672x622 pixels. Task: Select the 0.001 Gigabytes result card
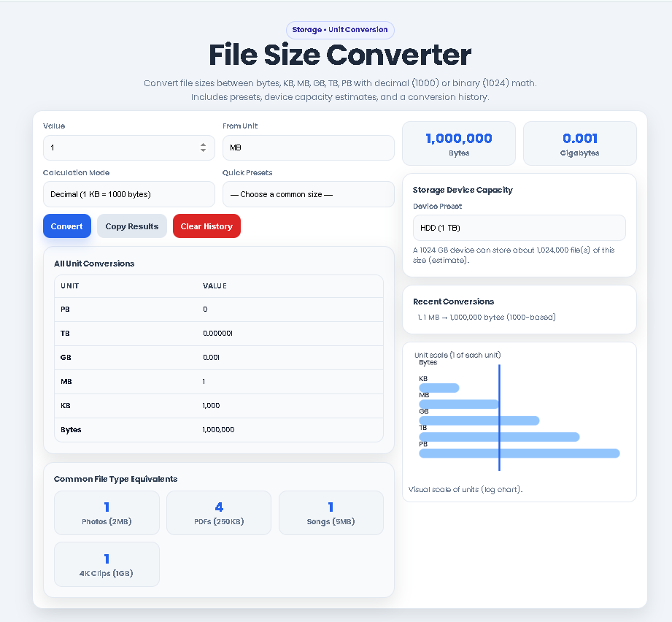tap(579, 143)
